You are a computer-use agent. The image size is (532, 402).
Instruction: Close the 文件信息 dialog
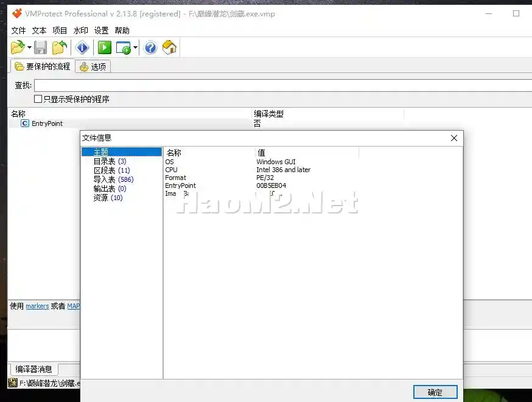454,138
